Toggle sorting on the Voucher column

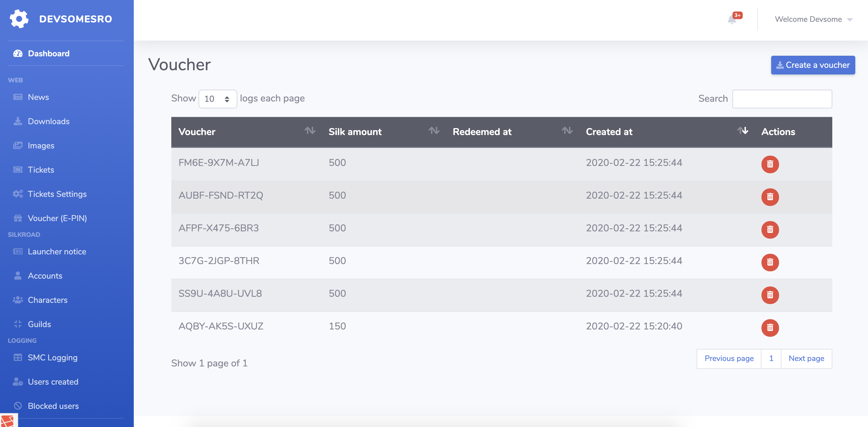click(310, 131)
